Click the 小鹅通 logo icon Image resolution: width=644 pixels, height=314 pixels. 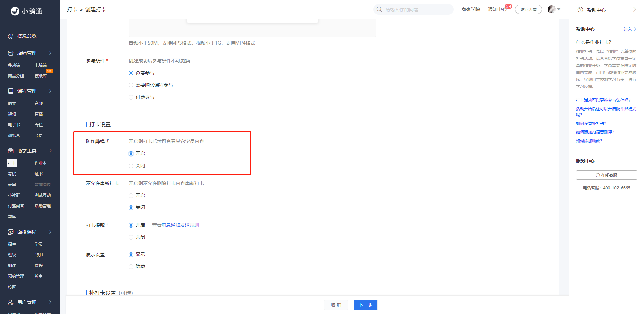[15, 11]
